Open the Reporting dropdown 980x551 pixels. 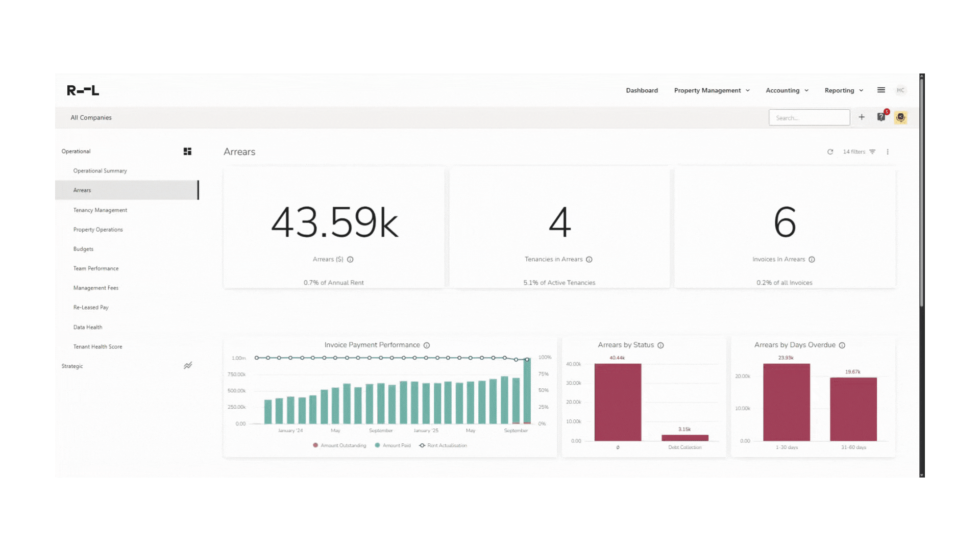point(843,90)
